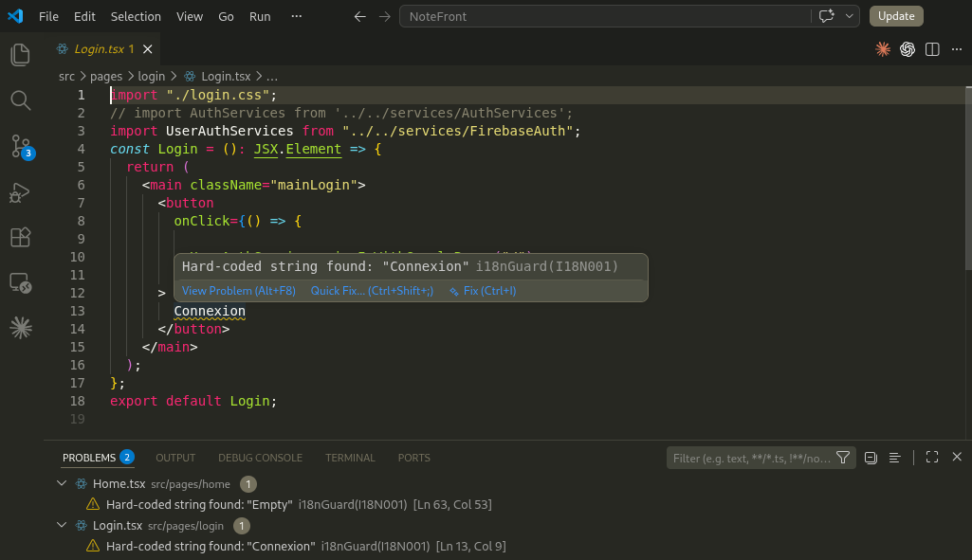Select Login.tsx file row in Problems
The image size is (972, 560).
tap(507, 526)
